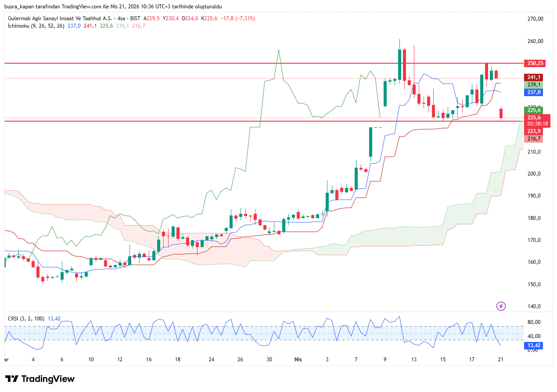Click the BIST exchange label in title
557x392 pixels.
135,18
